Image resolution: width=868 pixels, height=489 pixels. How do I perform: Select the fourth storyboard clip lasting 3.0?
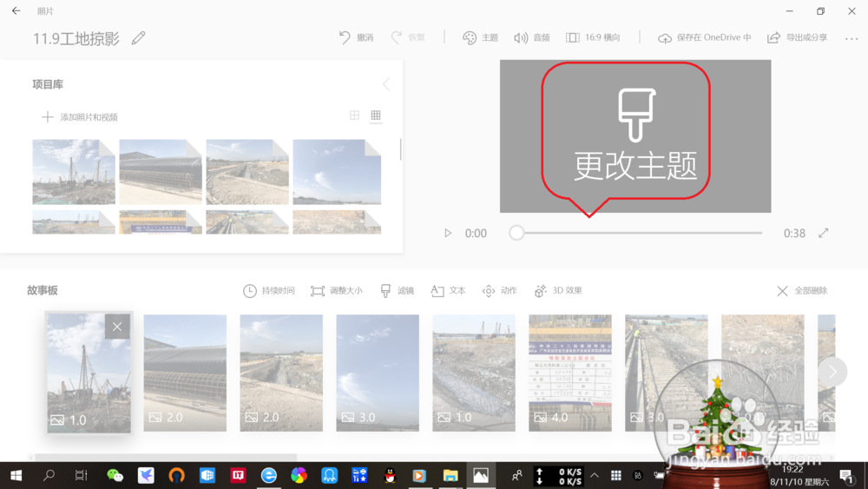pyautogui.click(x=378, y=373)
